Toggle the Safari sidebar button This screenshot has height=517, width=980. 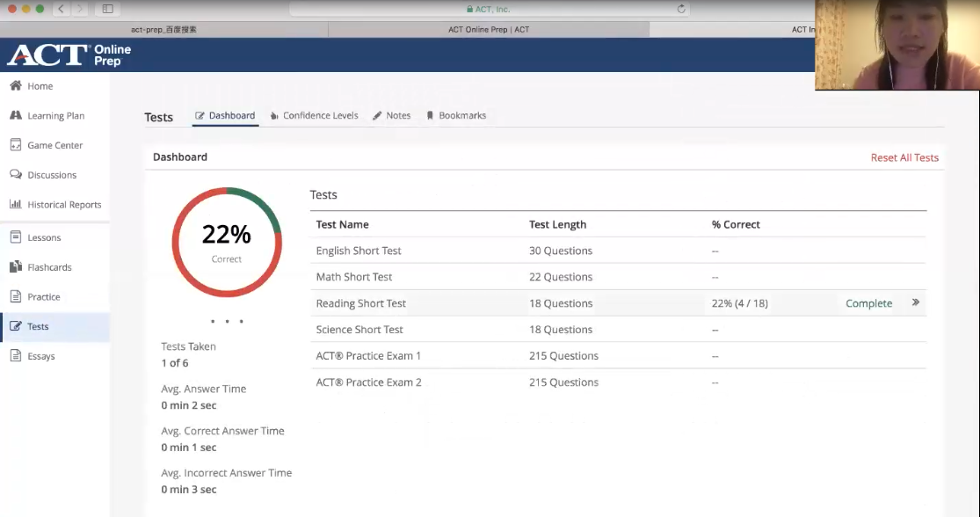click(107, 9)
